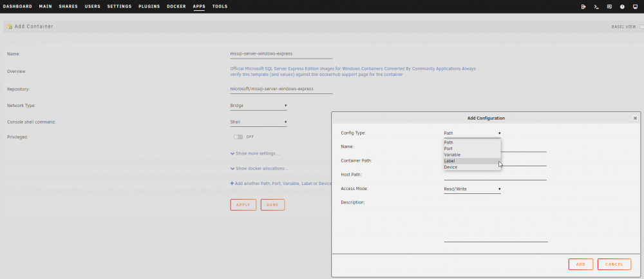Click the Add Container page icon

(9, 26)
